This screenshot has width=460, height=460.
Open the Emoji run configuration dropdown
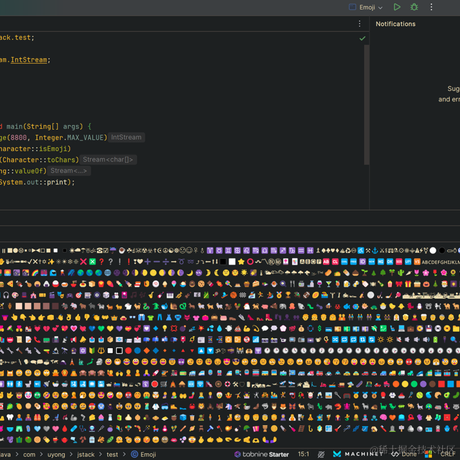coord(366,7)
